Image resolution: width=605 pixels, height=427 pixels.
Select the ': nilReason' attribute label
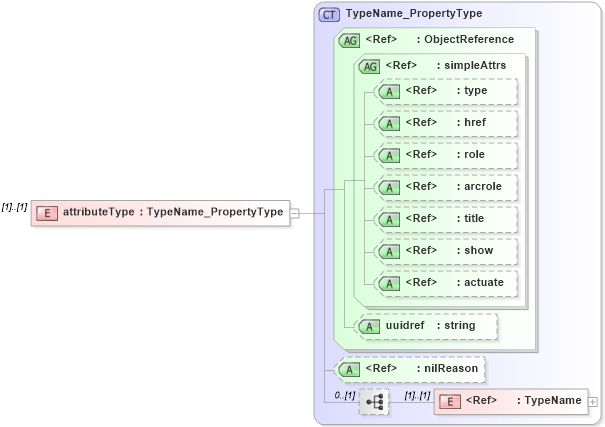click(x=447, y=368)
